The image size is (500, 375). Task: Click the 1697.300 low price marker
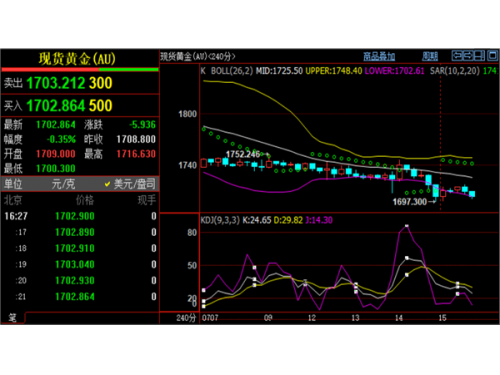coord(410,202)
